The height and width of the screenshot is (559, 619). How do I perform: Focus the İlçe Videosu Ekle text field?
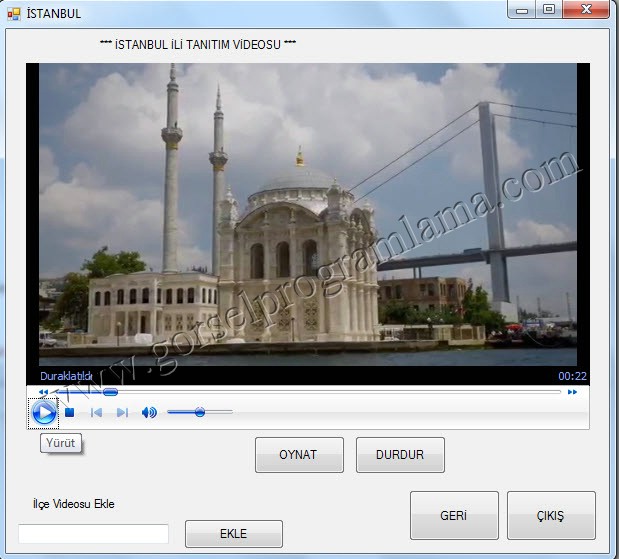pyautogui.click(x=93, y=534)
